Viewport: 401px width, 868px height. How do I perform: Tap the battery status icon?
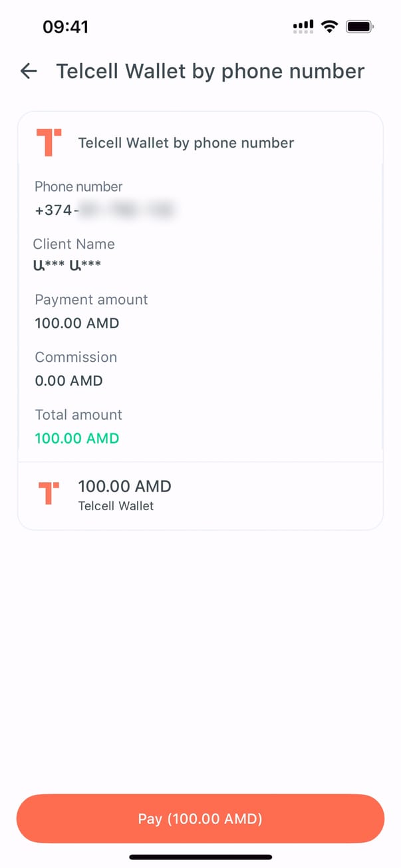pyautogui.click(x=360, y=27)
